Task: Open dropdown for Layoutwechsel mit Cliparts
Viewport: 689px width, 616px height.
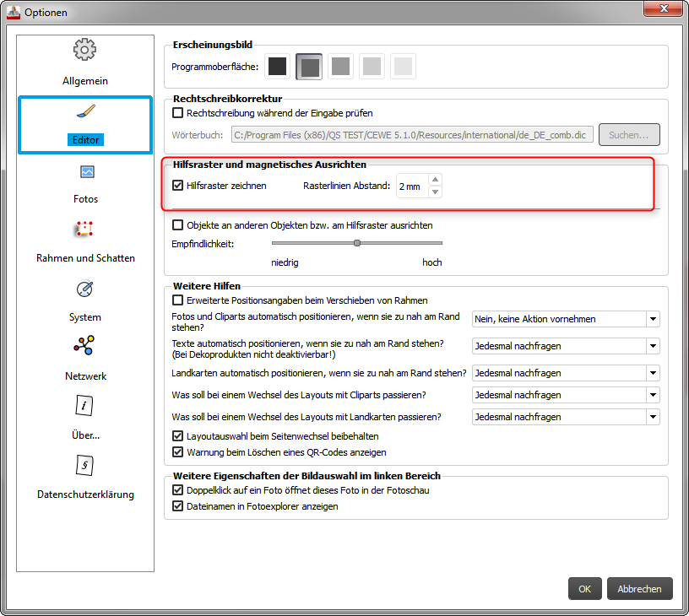Action: 652,395
